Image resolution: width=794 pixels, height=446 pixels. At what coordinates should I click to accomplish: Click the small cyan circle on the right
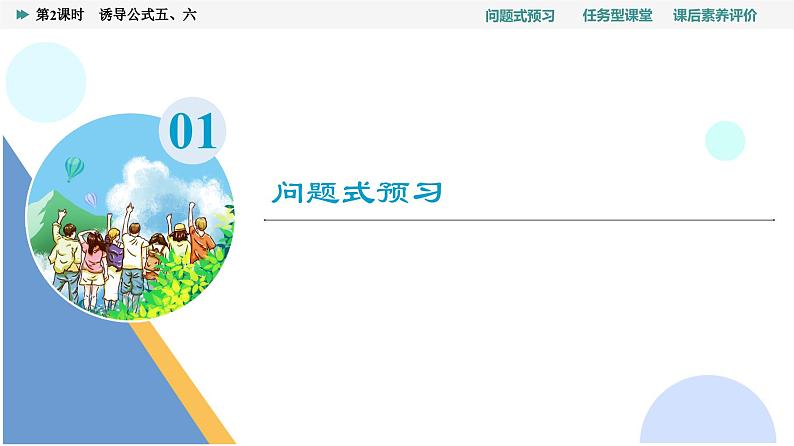(725, 140)
